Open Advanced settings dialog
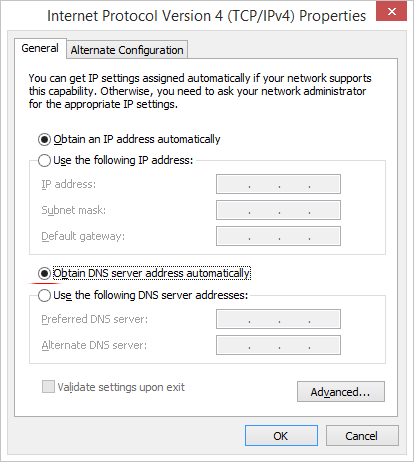Viewport: 414px width, 462px height. (x=341, y=392)
